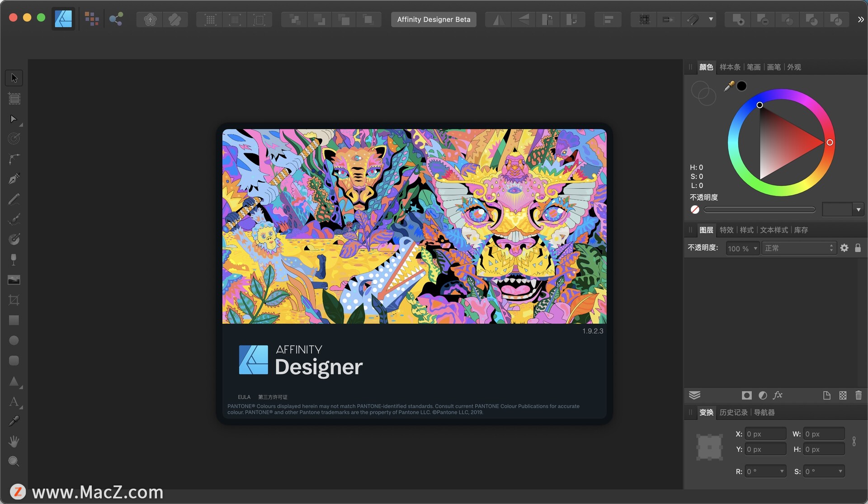Click the X position input field
Image resolution: width=868 pixels, height=504 pixels.
point(765,434)
